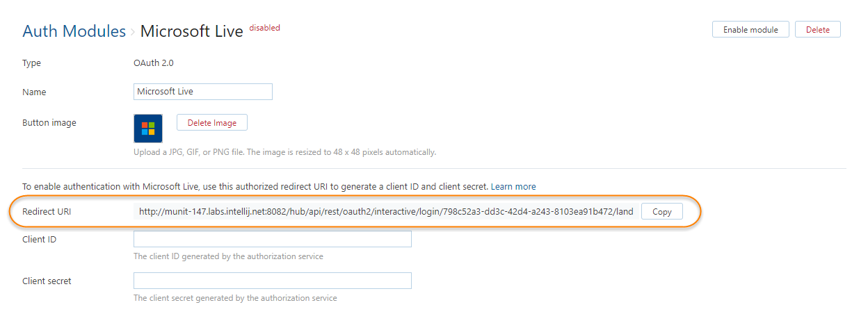The image size is (868, 314).
Task: Click the Microsoft logo button image
Action: pos(147,129)
